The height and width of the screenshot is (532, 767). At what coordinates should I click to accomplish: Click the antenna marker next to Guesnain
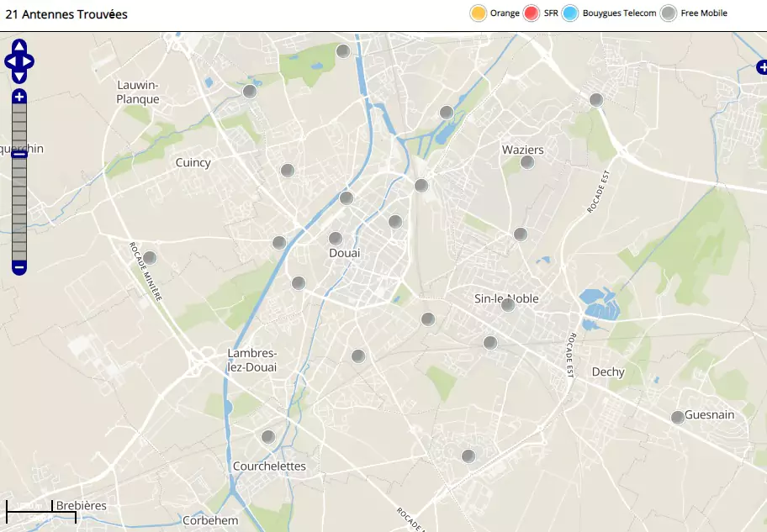678,417
